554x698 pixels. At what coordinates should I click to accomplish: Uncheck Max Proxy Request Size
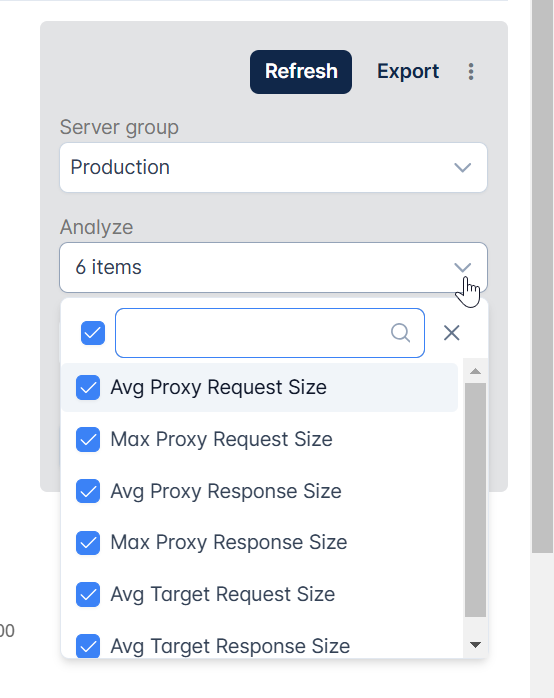[88, 439]
